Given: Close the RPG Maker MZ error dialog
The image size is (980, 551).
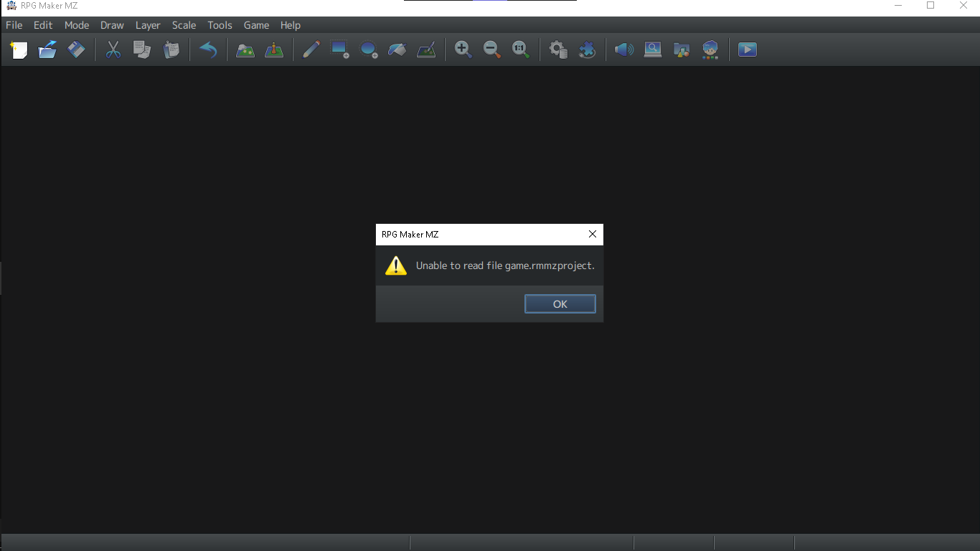Looking at the screenshot, I should (593, 234).
